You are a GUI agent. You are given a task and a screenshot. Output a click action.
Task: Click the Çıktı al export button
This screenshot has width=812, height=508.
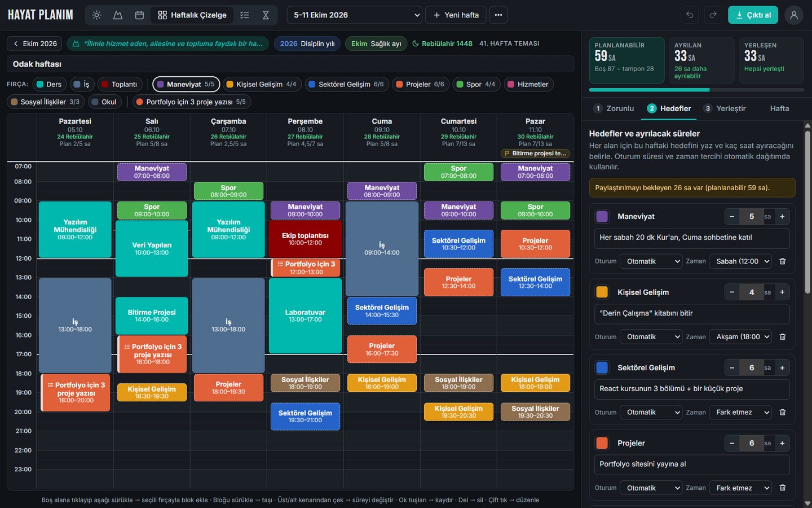753,15
